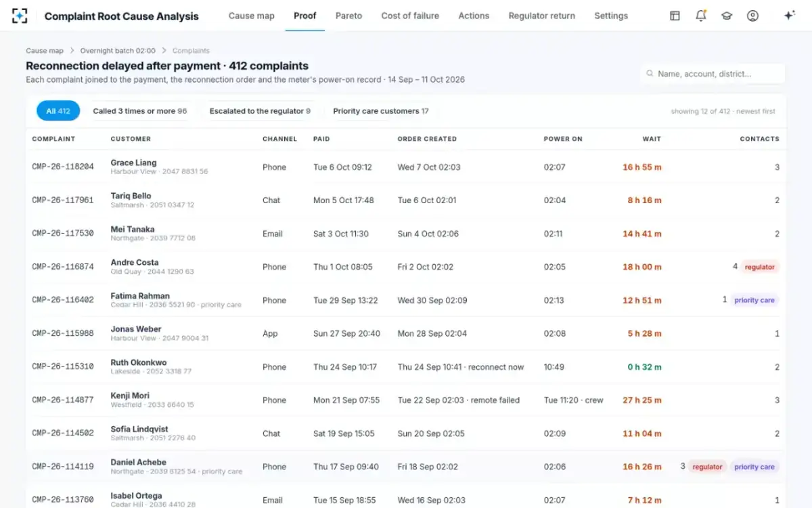Switch to the Cause map tab
This screenshot has height=508, width=812.
252,16
